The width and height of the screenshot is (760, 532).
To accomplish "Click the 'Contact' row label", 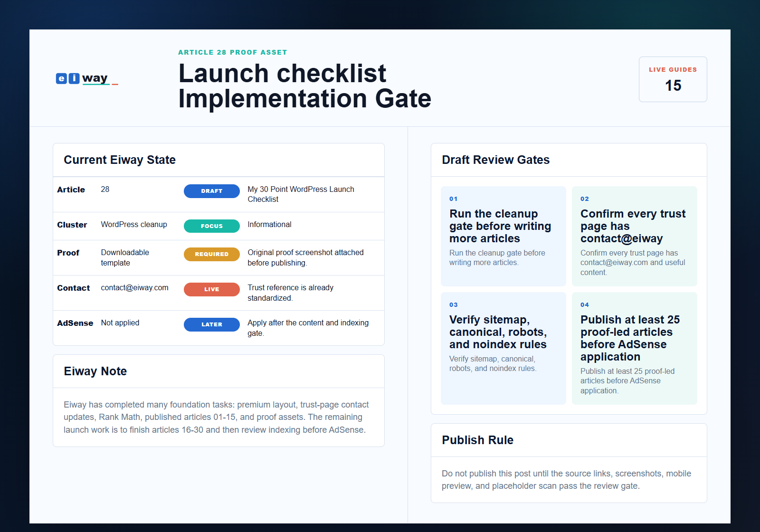I will (x=73, y=288).
